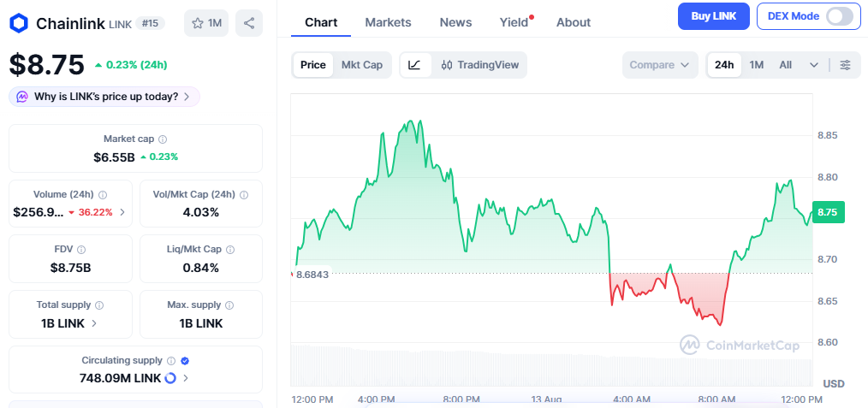Expand Total supply 1B LINK chevron
Screen dimensions: 868x408
94,323
